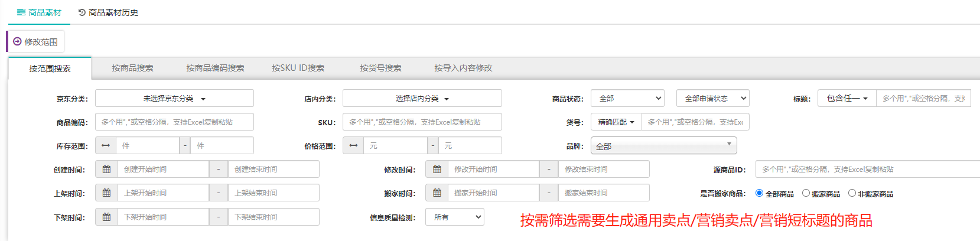Screen dimensions: 980x241
Task: Click the calendar icon for 修改时间
Action: point(437,170)
